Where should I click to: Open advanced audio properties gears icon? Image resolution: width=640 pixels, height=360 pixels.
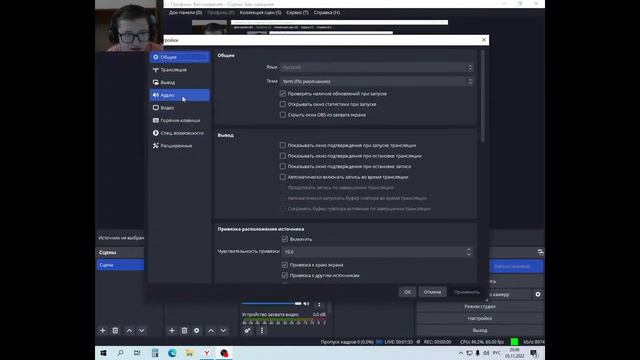[248, 331]
